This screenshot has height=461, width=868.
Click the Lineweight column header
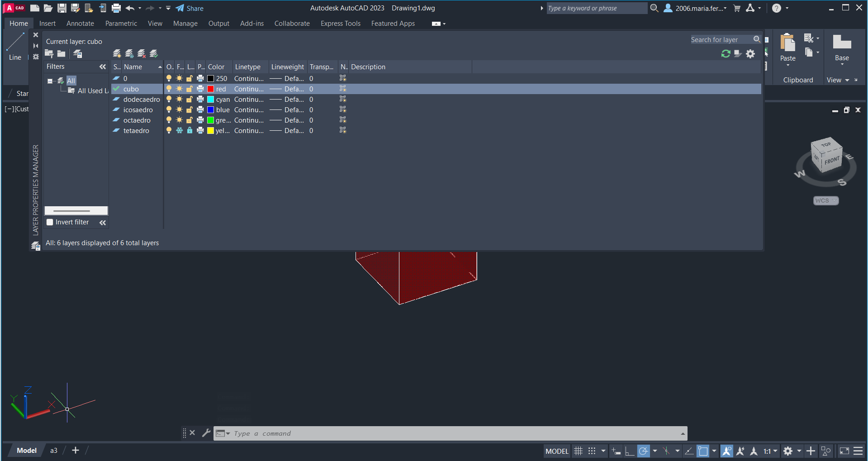coord(288,67)
